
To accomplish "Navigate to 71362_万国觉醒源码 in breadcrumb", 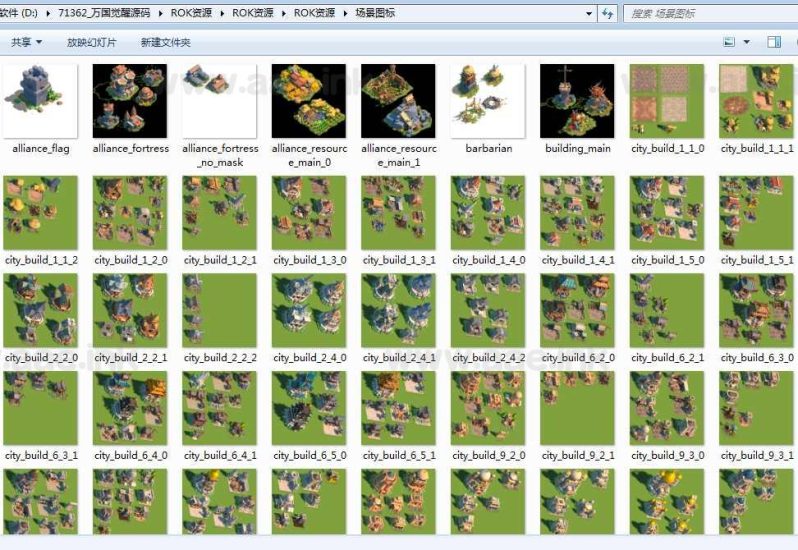I will pyautogui.click(x=114, y=14).
